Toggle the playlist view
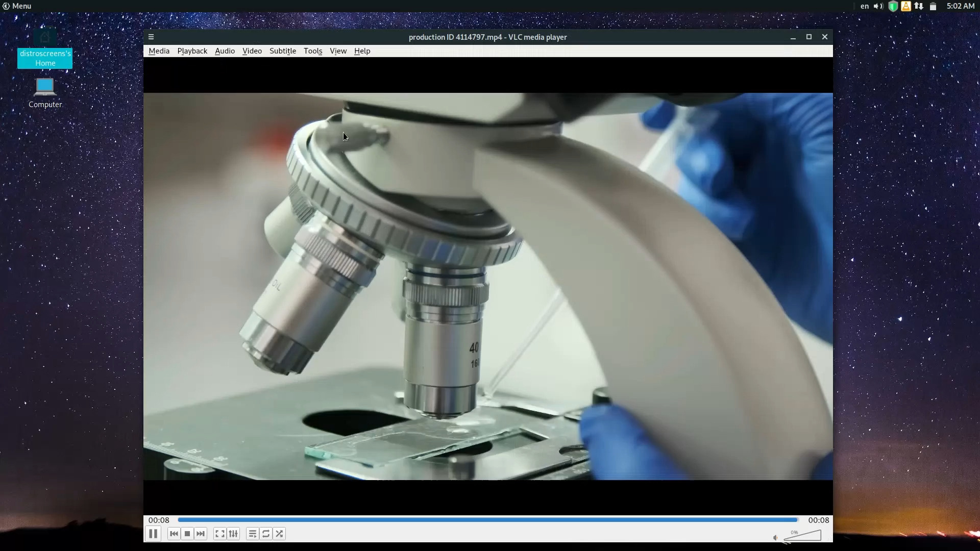 [x=252, y=534]
